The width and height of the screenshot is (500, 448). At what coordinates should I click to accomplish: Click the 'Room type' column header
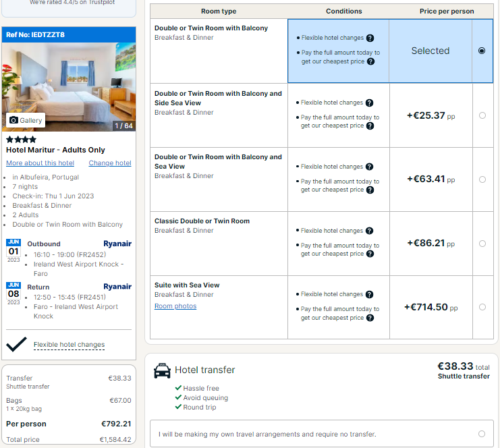coord(219,11)
